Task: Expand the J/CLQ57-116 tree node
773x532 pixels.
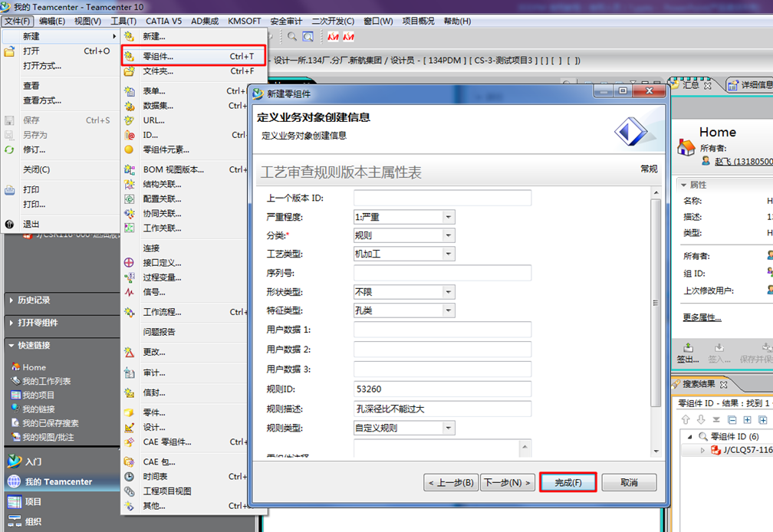Action: click(x=702, y=450)
